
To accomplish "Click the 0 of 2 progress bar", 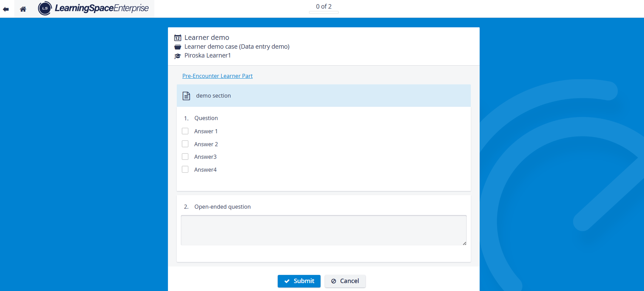I will click(x=324, y=13).
